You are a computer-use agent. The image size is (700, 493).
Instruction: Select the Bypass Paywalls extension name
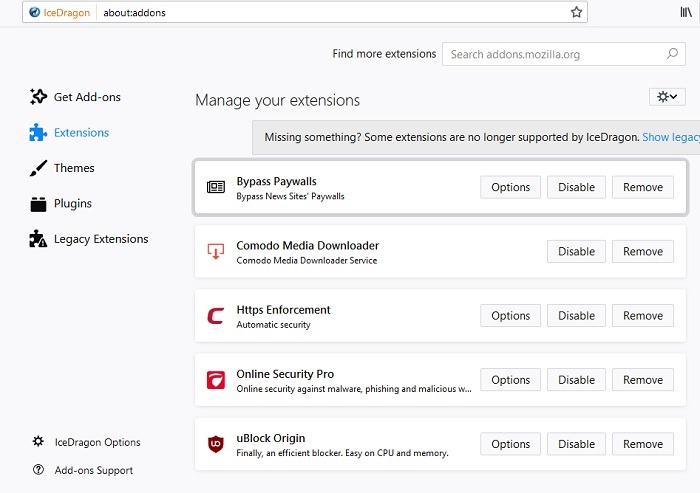point(276,181)
